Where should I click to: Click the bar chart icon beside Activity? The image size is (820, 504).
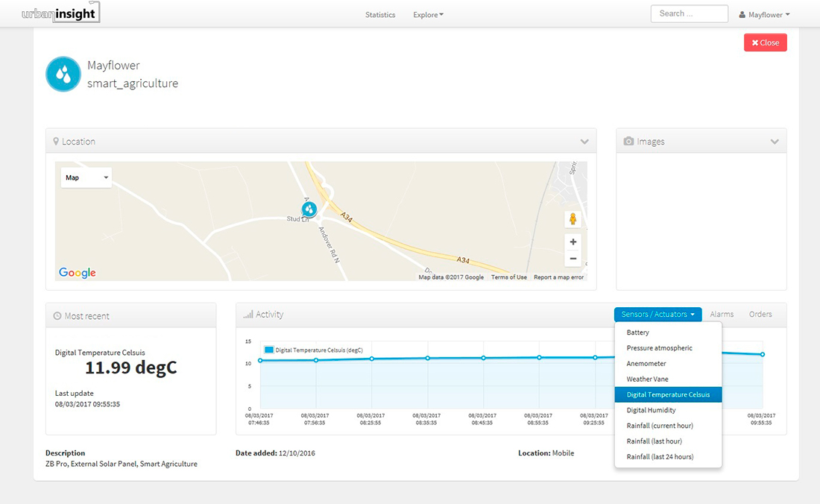pyautogui.click(x=248, y=314)
